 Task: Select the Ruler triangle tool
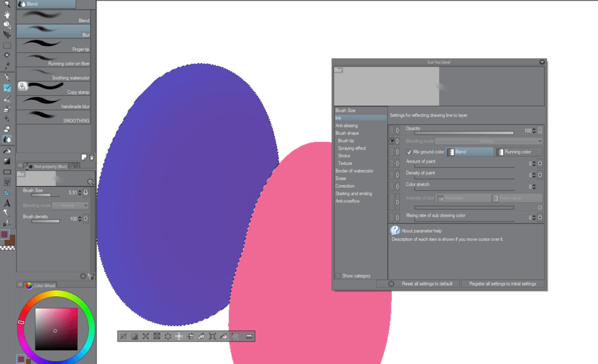click(x=7, y=193)
